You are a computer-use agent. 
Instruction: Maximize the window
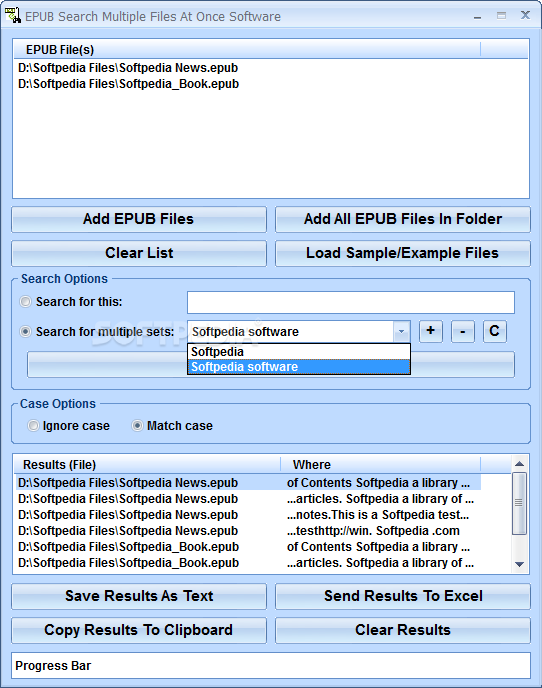(501, 16)
